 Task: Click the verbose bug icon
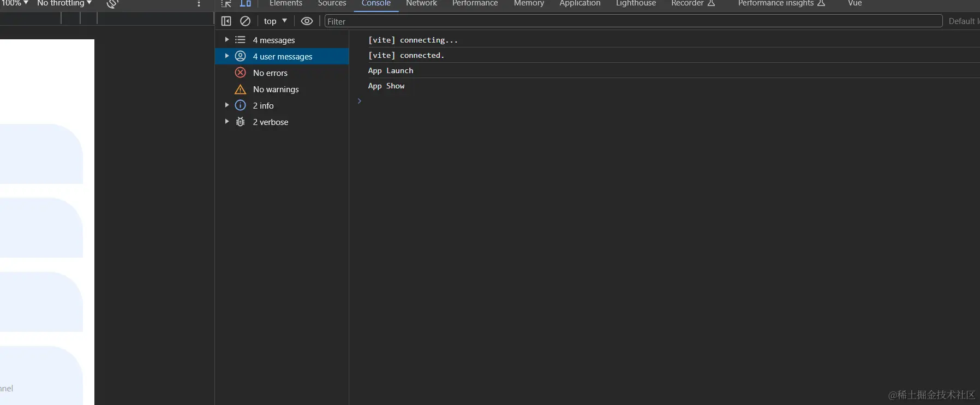(x=240, y=122)
